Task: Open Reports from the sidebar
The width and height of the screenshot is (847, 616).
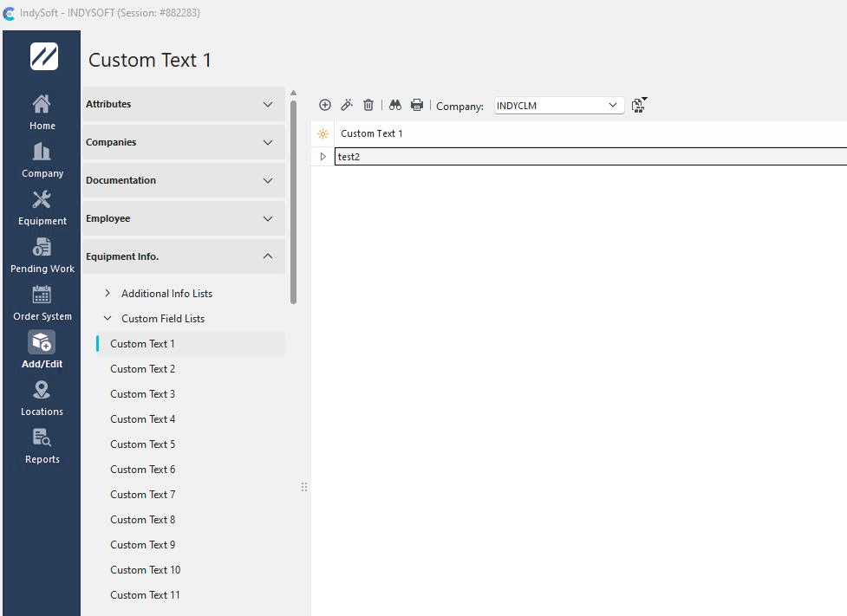Action: 42,445
